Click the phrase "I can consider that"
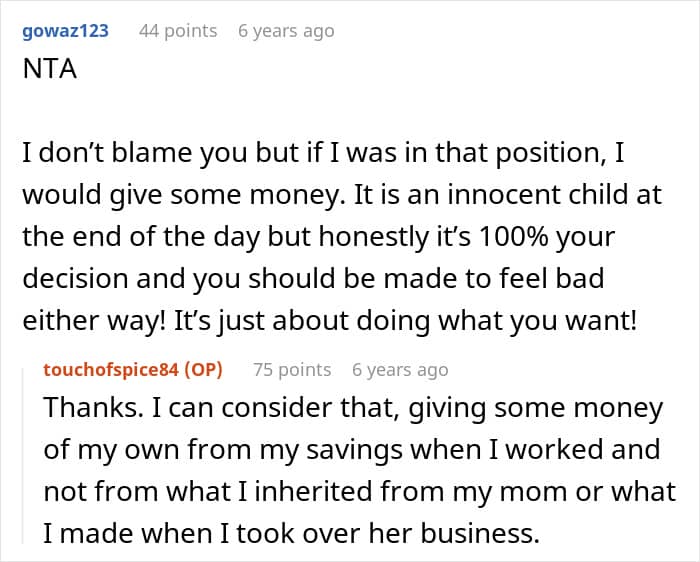This screenshot has width=700, height=562. [x=249, y=409]
